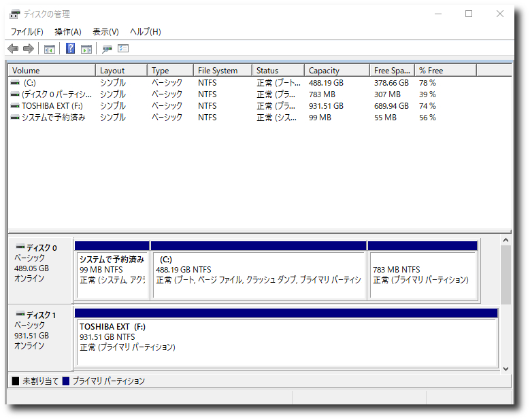The width and height of the screenshot is (530, 420).
Task: Select the (C:) 488.19 GB partition block
Action: pos(259,270)
